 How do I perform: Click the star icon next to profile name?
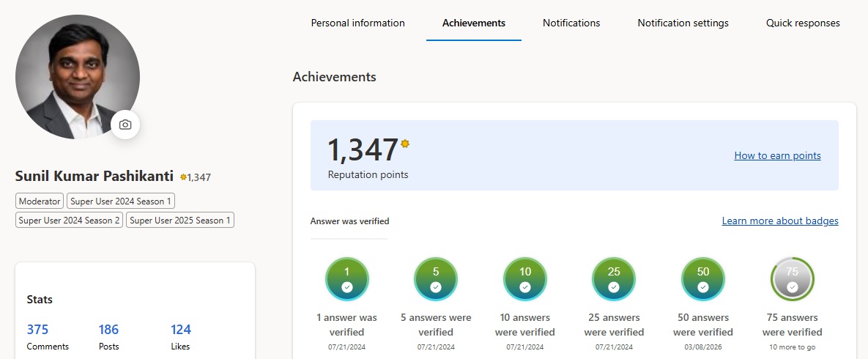click(x=183, y=177)
